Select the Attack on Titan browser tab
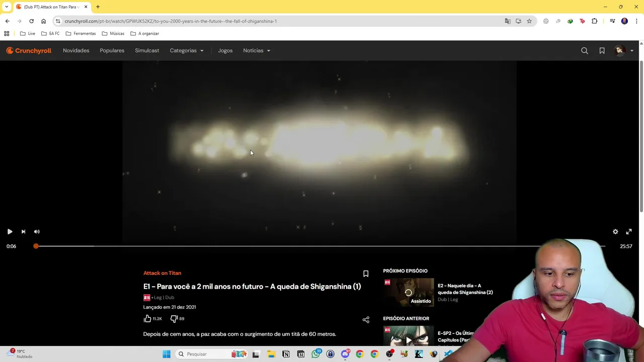Viewport: 644px width, 362px height. tap(52, 7)
